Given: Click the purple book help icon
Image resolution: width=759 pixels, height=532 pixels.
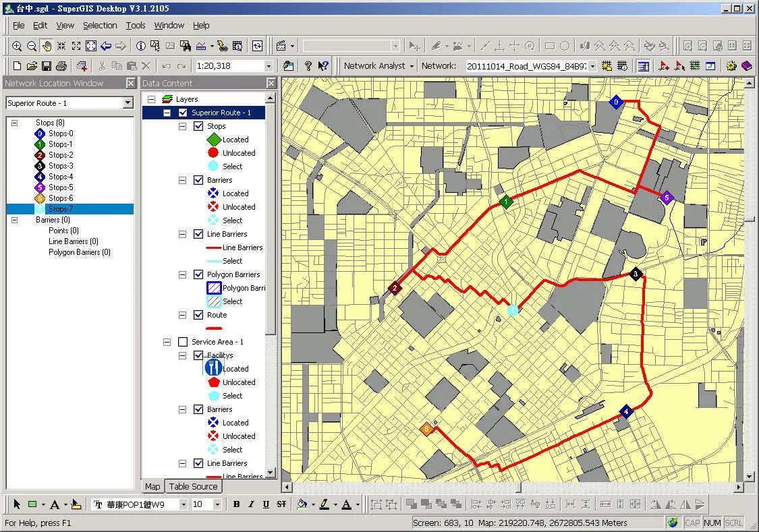Looking at the screenshot, I should 747,66.
